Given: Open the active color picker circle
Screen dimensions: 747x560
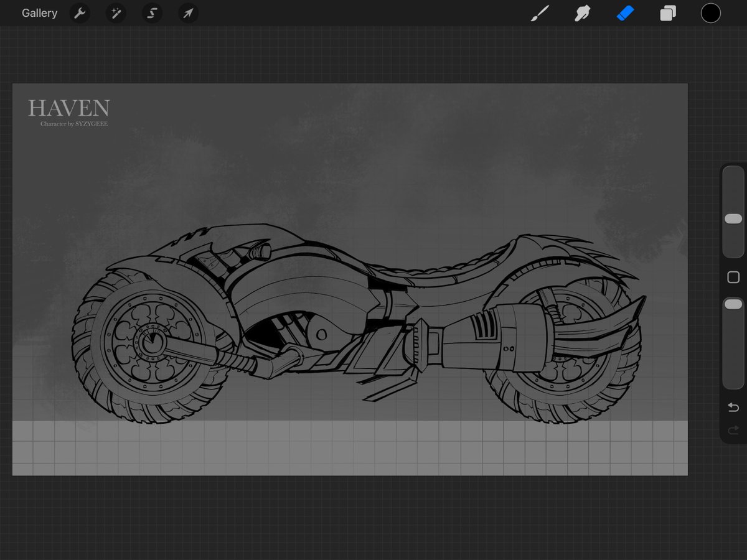Looking at the screenshot, I should click(711, 13).
